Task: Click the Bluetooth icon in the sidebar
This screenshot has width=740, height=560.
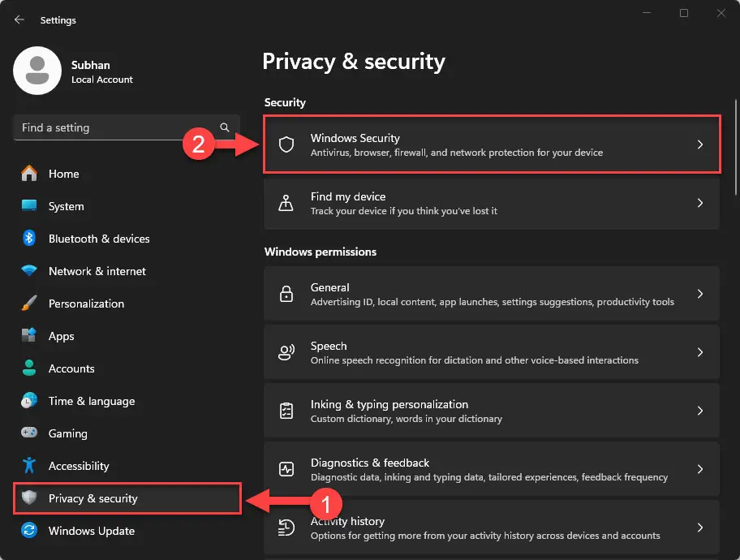Action: pyautogui.click(x=28, y=239)
